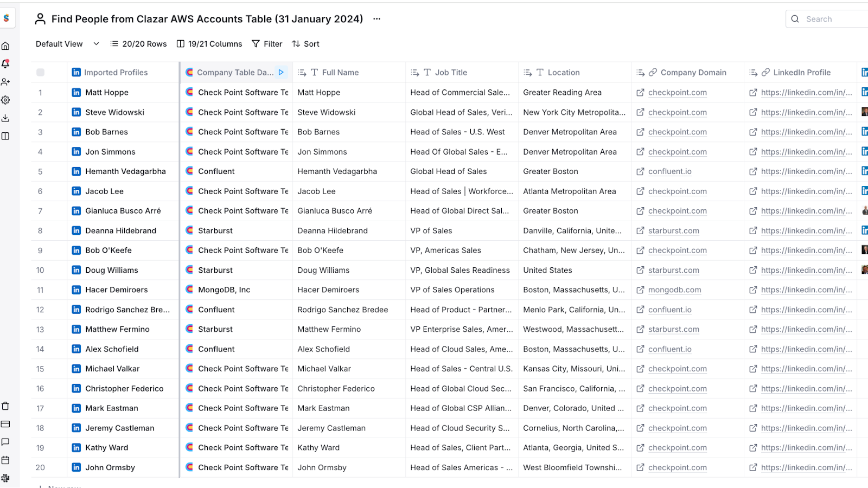Image resolution: width=868 pixels, height=488 pixels.
Task: Click the Company Domain column header
Action: pos(687,72)
